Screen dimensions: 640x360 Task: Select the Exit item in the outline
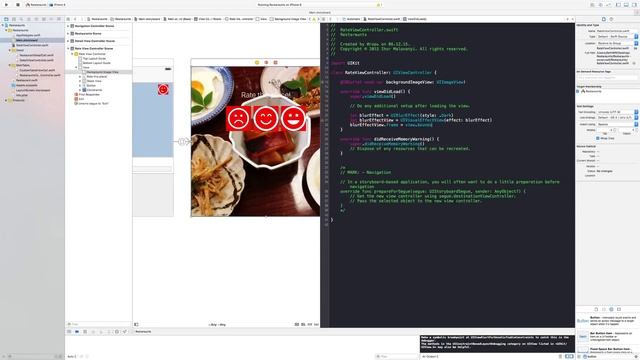(x=81, y=99)
